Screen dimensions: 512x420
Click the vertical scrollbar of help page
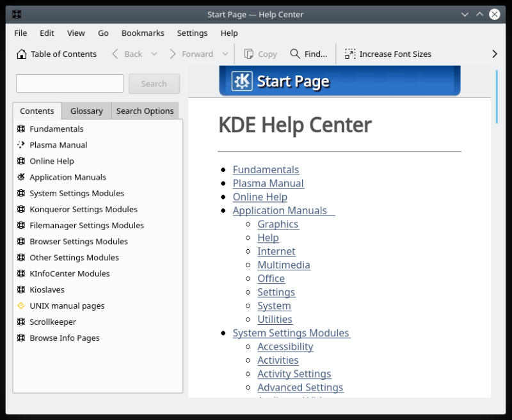pos(497,96)
